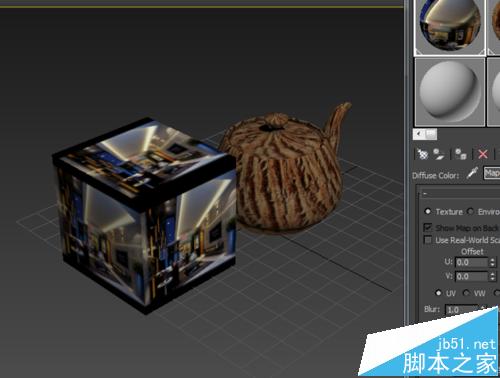Enable Use Real-World Scale checkbox
This screenshot has height=378, width=500.
[x=427, y=240]
